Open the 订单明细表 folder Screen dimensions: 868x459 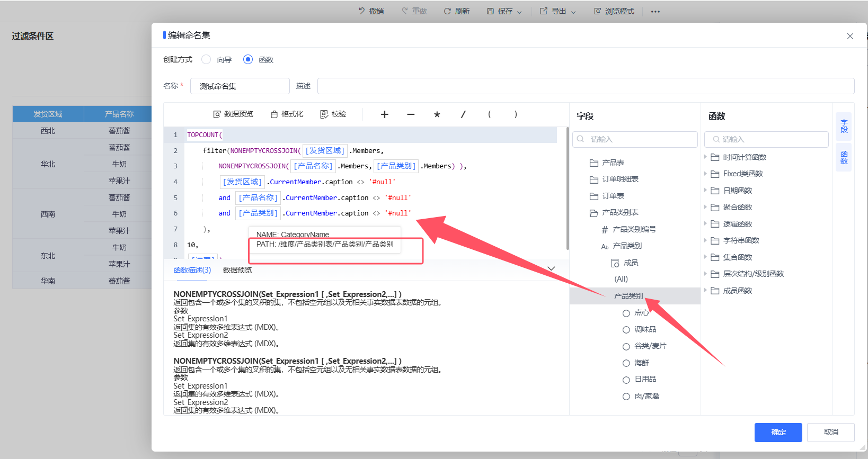pos(614,179)
